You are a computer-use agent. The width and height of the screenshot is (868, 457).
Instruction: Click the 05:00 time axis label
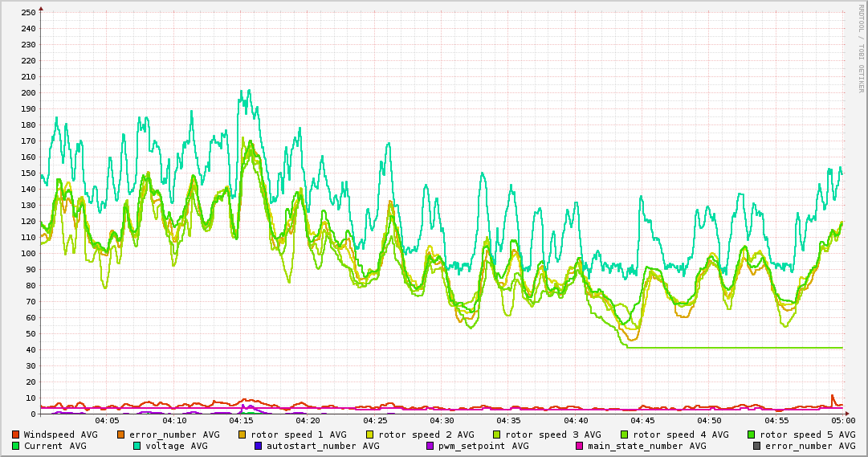[842, 420]
